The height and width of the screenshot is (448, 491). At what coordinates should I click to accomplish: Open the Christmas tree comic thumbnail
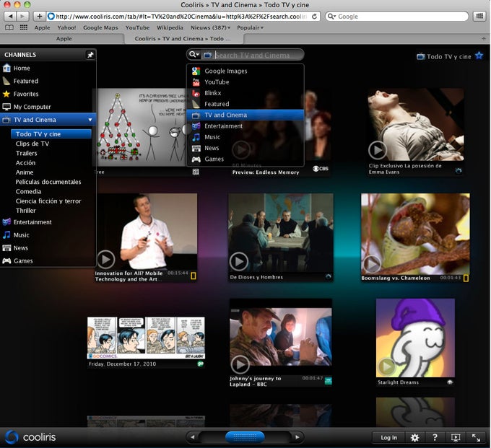142,127
